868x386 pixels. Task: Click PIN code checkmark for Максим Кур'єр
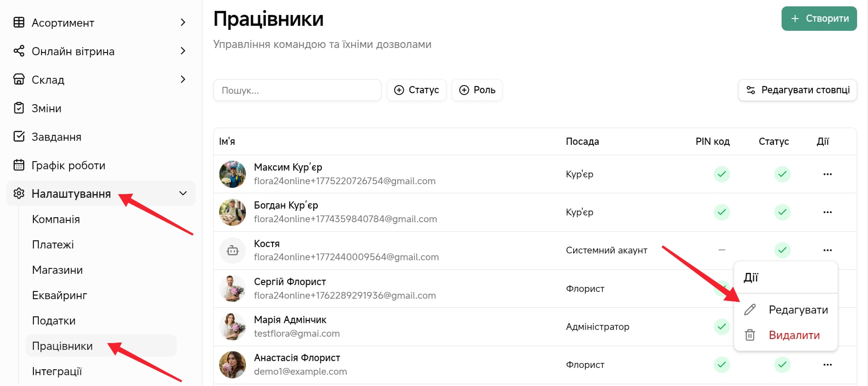click(x=722, y=174)
